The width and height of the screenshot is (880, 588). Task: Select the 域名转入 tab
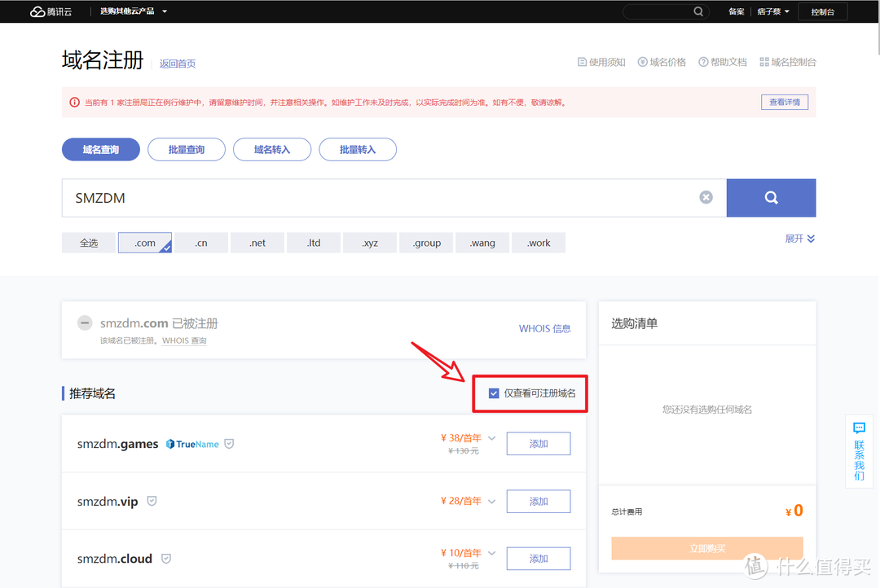[272, 149]
